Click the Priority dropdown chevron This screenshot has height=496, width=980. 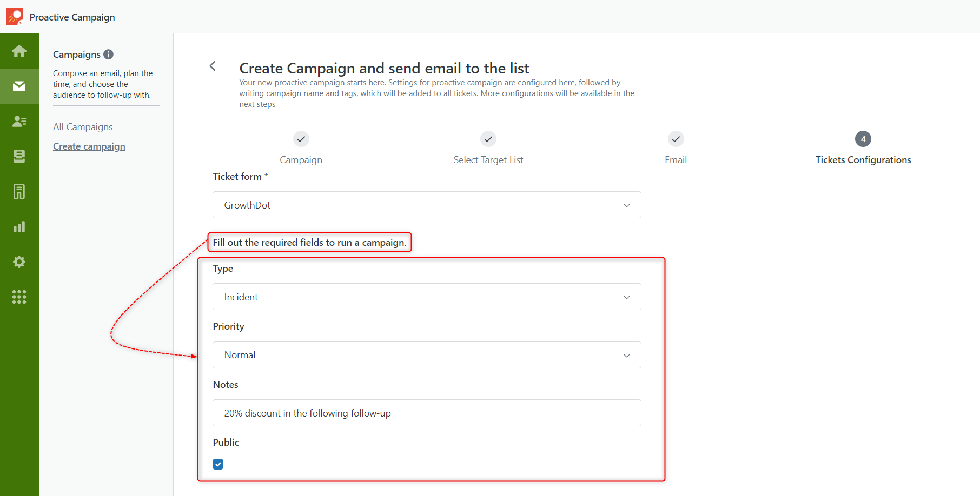click(x=627, y=356)
